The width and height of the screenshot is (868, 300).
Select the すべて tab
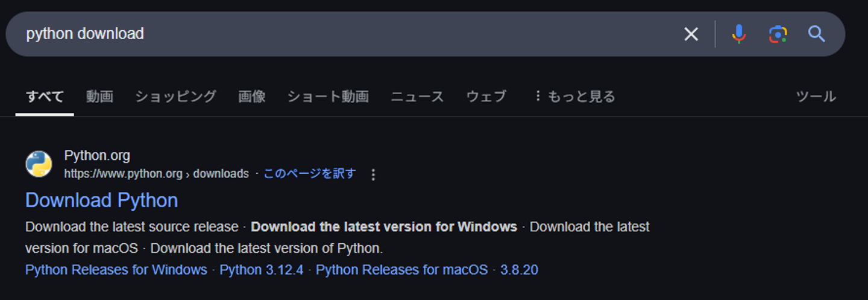coord(45,97)
